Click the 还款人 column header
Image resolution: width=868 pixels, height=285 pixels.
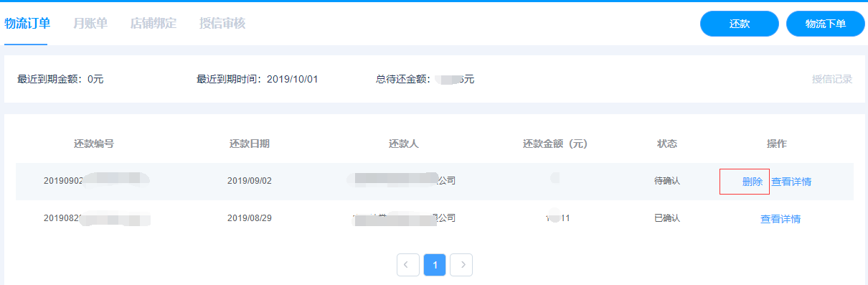pyautogui.click(x=403, y=144)
